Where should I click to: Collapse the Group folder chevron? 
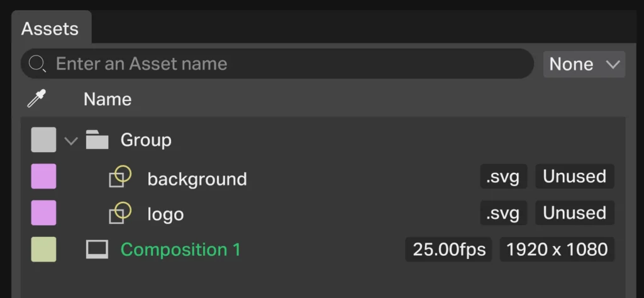point(71,140)
